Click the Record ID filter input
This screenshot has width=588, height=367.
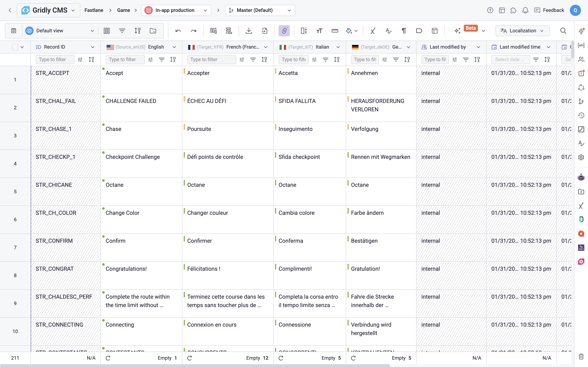tap(55, 59)
